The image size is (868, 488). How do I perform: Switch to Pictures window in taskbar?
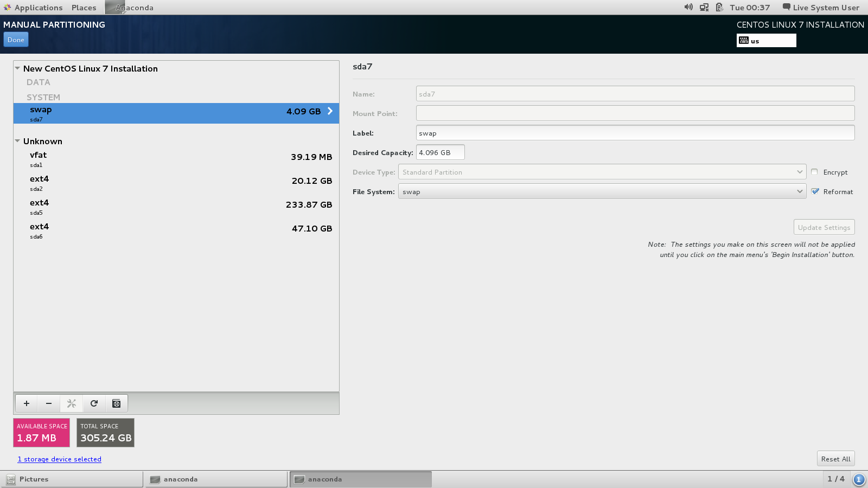click(72, 479)
